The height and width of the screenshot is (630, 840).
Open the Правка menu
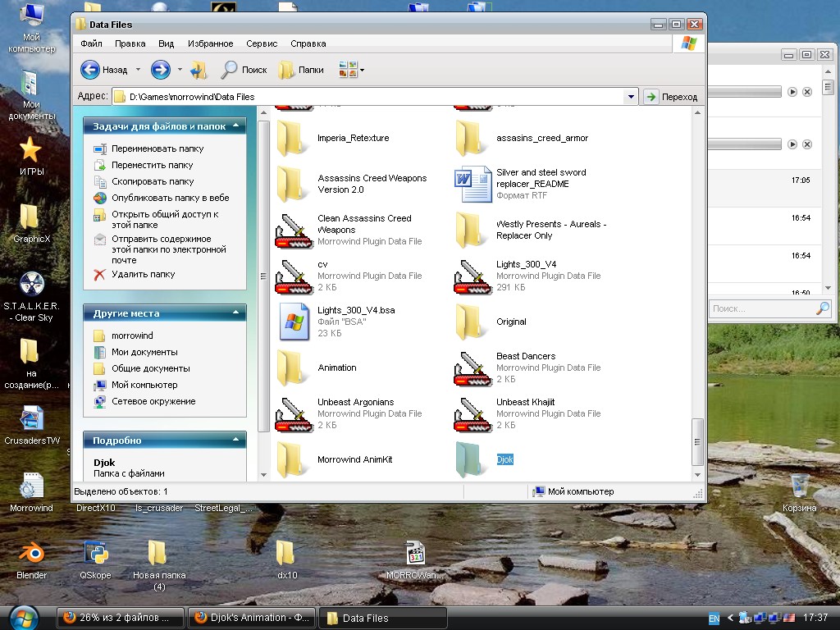coord(130,43)
